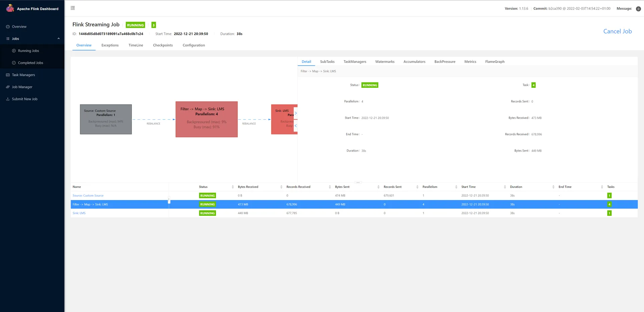Viewport: 644px width, 312px height.
Task: Click the Completed Jobs check-circle icon
Action: tap(14, 63)
